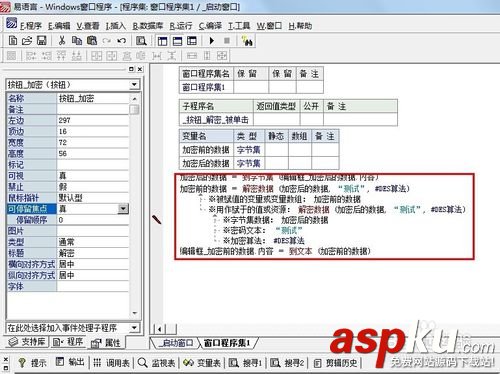
Task: Open the 变量表 bottom tab
Action: (202, 362)
